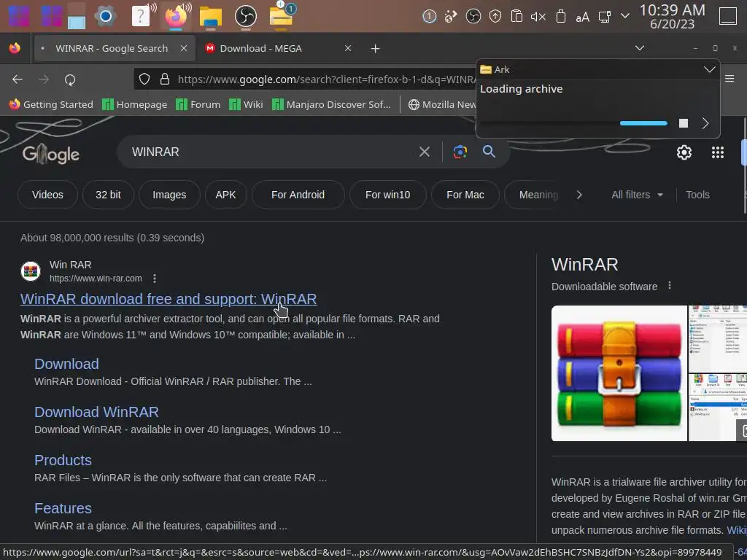Select the For Mac filter chip
747x560 pixels.
point(465,195)
